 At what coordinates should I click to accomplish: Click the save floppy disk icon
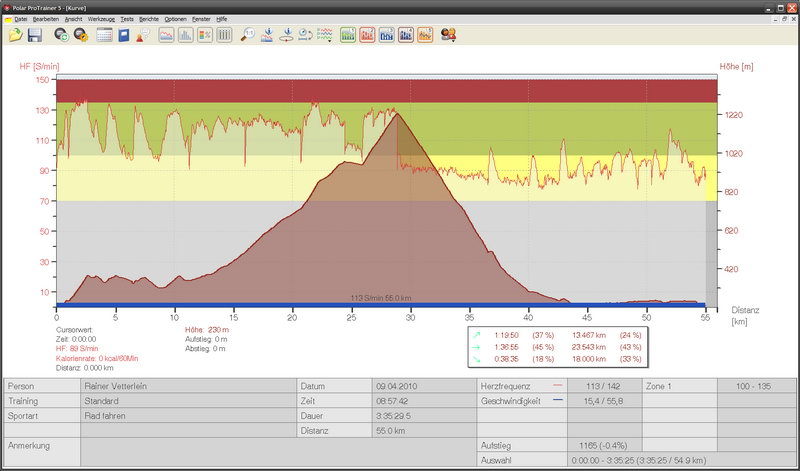click(x=34, y=35)
